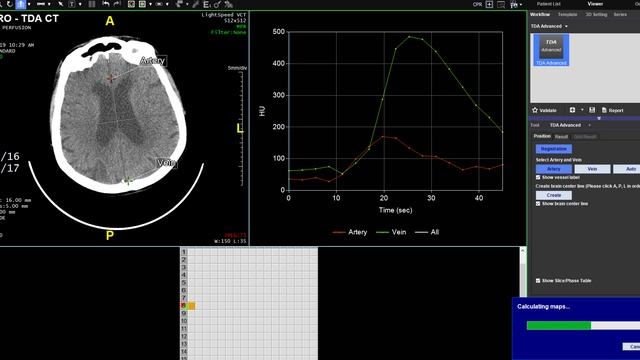Image resolution: width=640 pixels, height=360 pixels.
Task: Click the save disk icon in workflow bar
Action: click(592, 110)
